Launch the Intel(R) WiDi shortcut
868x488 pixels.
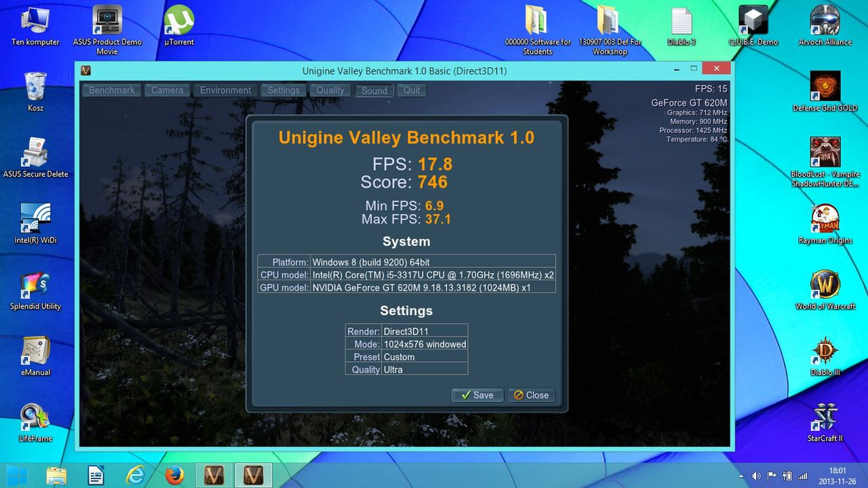pyautogui.click(x=35, y=223)
